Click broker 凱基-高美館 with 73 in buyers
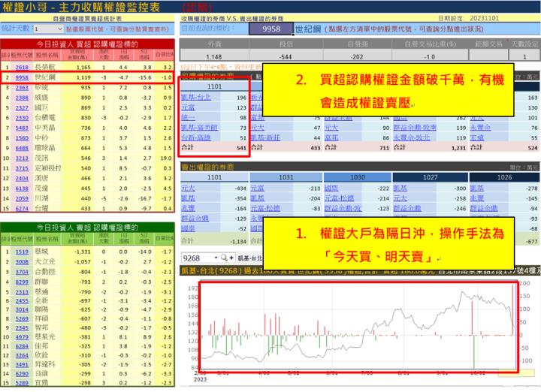Viewport: 541px width, 392px height. [199, 128]
